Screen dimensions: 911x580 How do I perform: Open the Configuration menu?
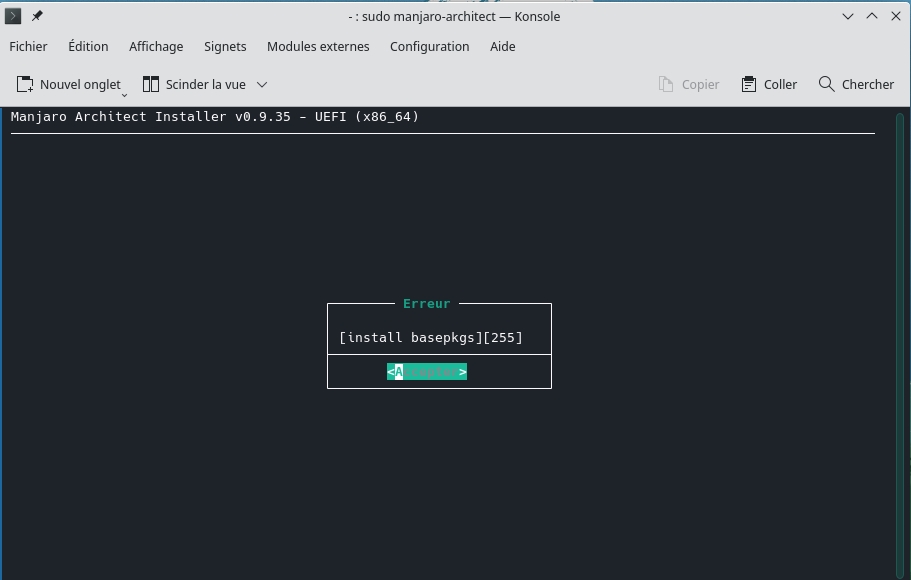click(x=429, y=46)
